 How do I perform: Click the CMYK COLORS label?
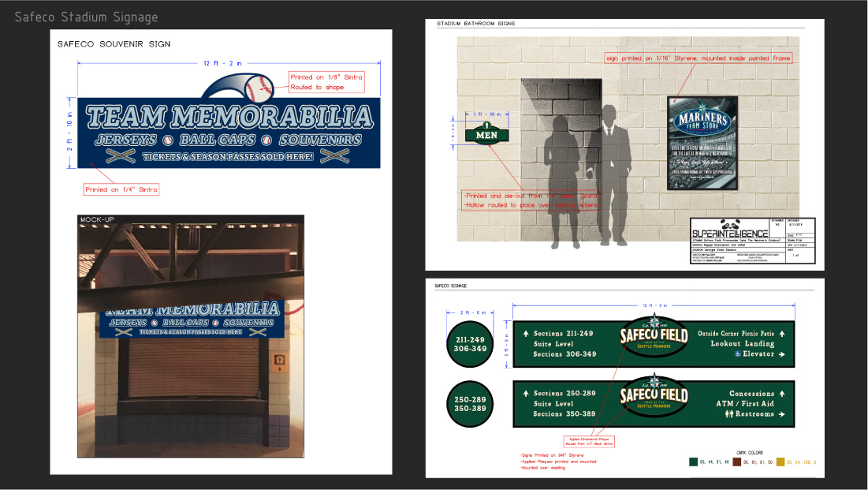click(x=750, y=452)
